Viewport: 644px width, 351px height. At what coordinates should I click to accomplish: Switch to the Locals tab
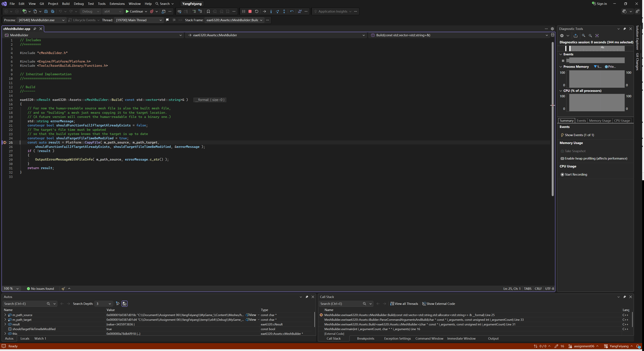click(x=25, y=338)
